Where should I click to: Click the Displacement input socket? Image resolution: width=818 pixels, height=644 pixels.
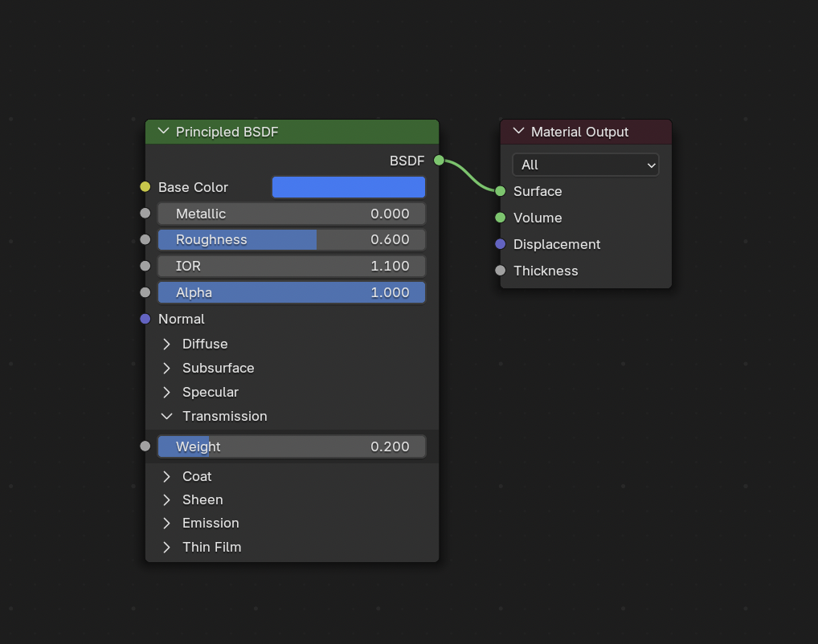tap(501, 244)
